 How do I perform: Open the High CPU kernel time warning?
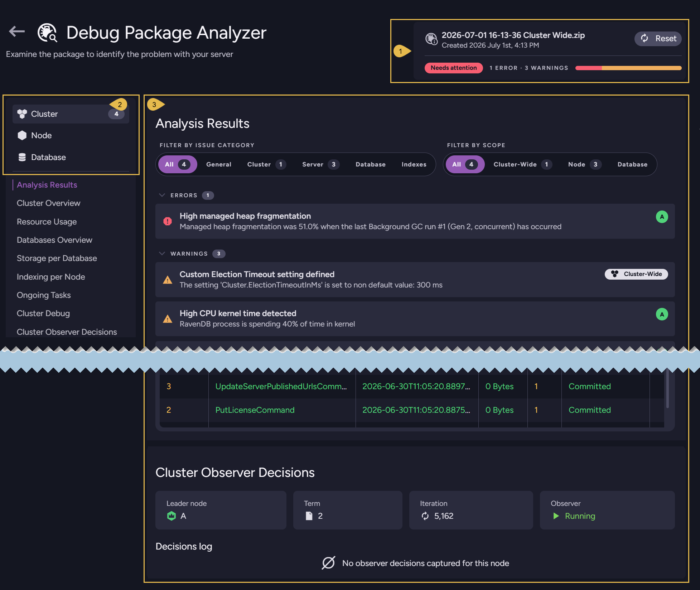coord(415,319)
